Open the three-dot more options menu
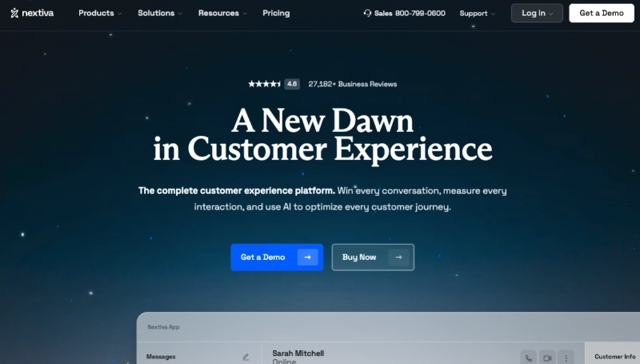Image resolution: width=640 pixels, height=364 pixels. (566, 358)
